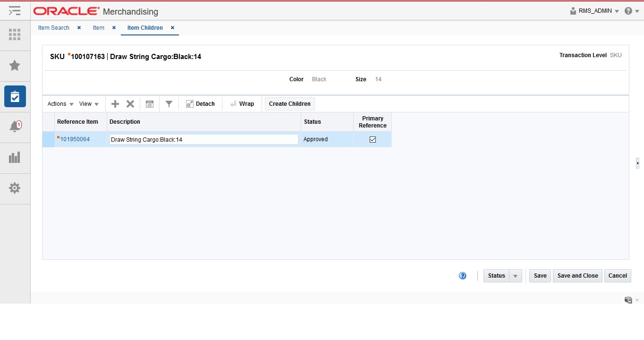The width and height of the screenshot is (644, 340).
Task: Click the Create Children button
Action: coord(290,104)
